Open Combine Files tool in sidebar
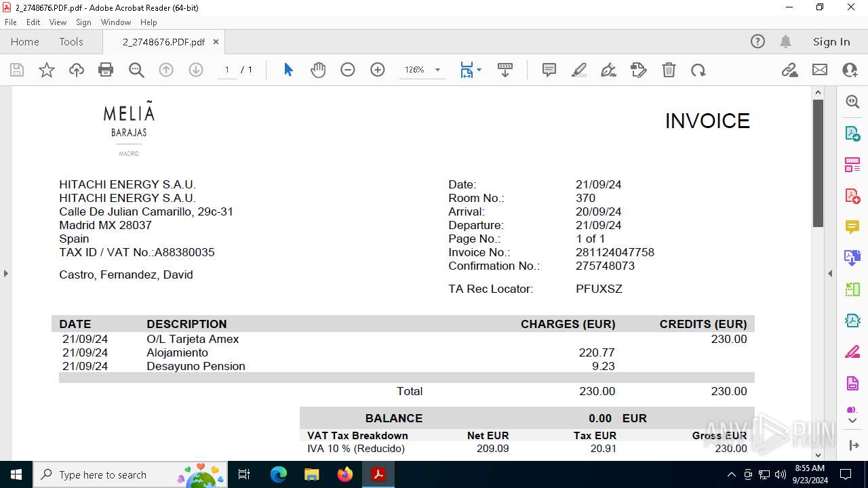Viewport: 868px width, 488px height. coord(852,258)
